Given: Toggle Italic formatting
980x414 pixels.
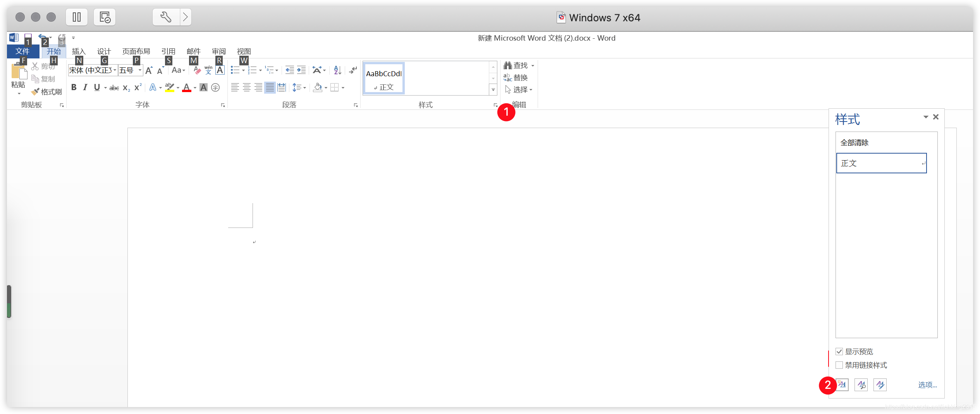Looking at the screenshot, I should (85, 87).
